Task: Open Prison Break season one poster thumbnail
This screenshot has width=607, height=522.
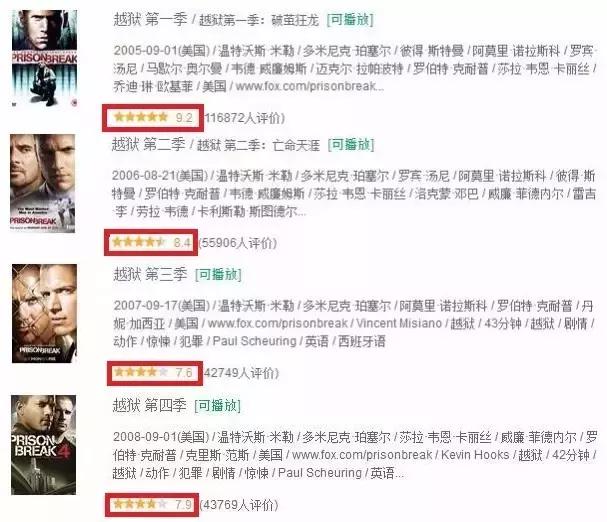Action: pyautogui.click(x=44, y=58)
